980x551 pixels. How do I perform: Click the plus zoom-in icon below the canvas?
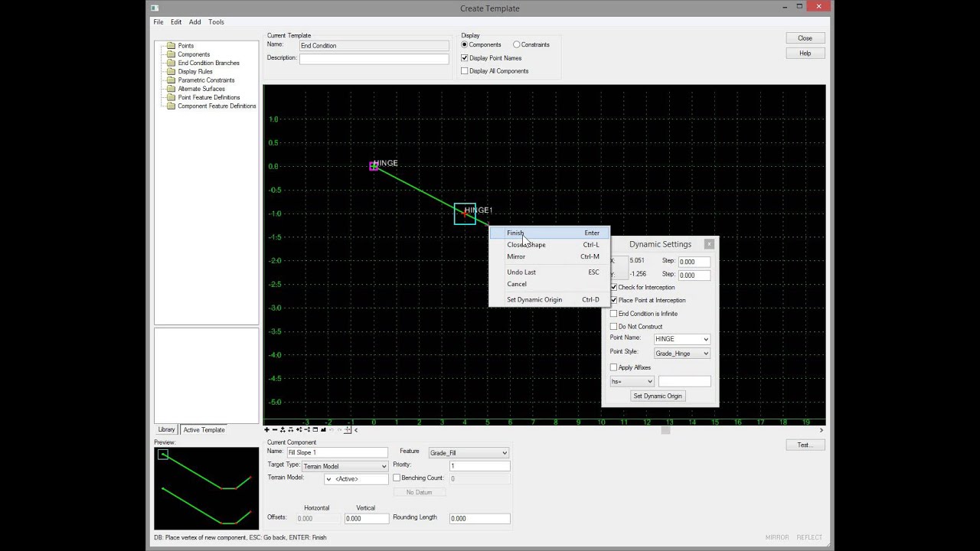(x=266, y=430)
